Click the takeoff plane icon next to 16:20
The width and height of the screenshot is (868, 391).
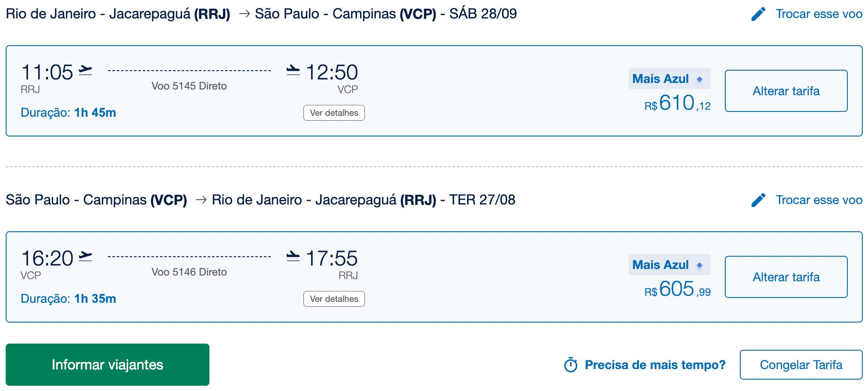[86, 256]
